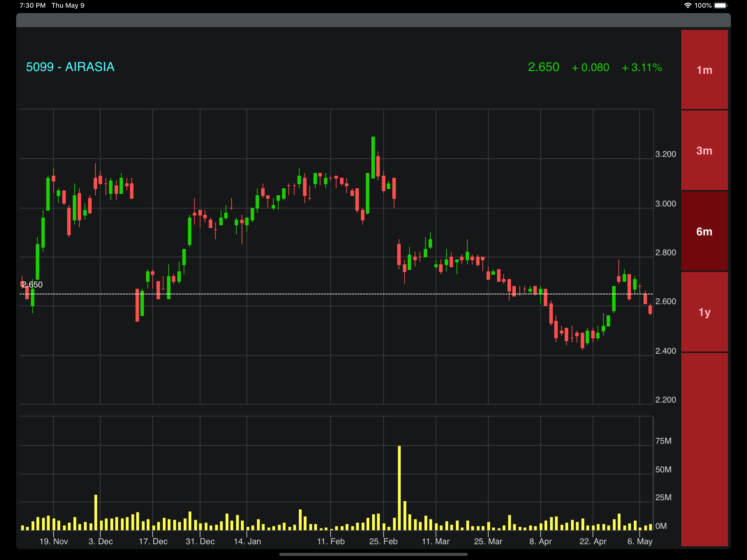Tap the 6. May date label
The height and width of the screenshot is (560, 747).
640,541
